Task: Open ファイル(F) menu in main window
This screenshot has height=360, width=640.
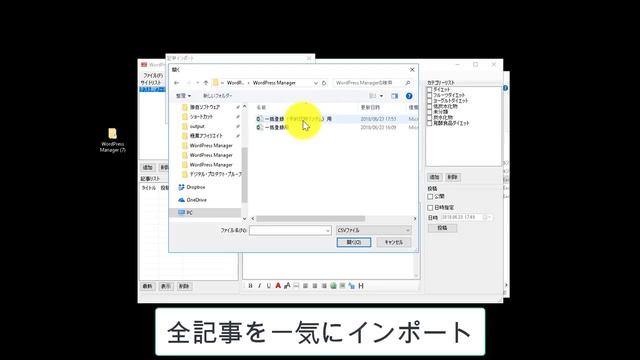Action: click(153, 76)
